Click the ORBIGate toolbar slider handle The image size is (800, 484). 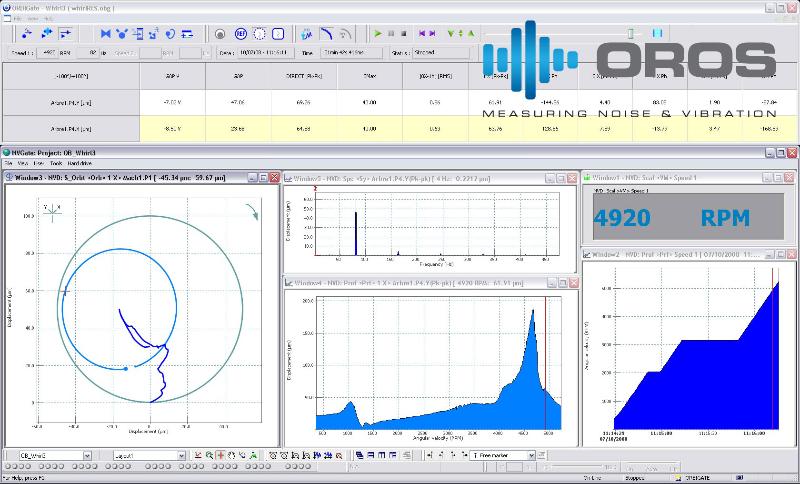coord(630,34)
